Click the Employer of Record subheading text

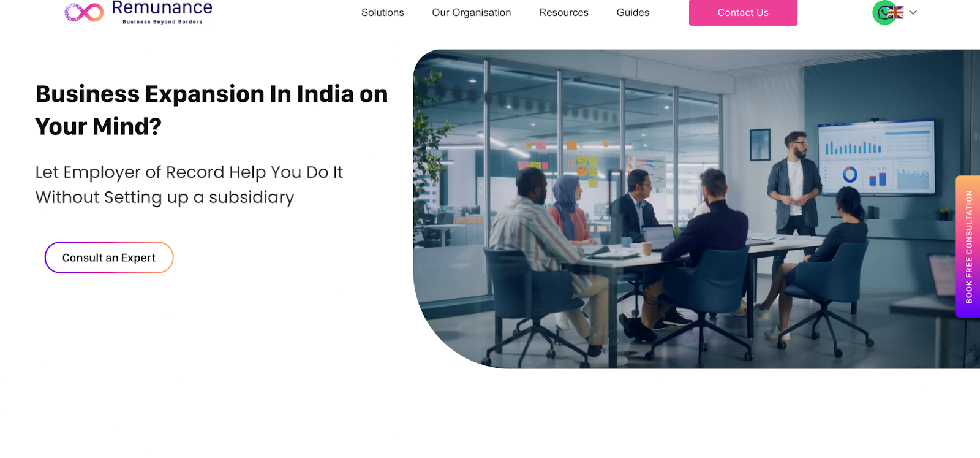click(x=189, y=185)
